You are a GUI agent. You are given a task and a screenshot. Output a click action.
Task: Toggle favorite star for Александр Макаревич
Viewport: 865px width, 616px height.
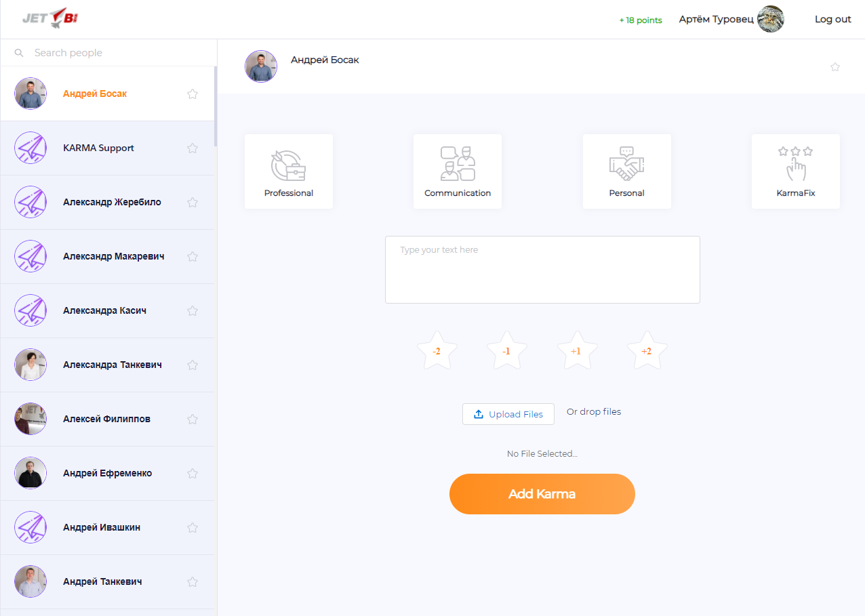tap(193, 256)
